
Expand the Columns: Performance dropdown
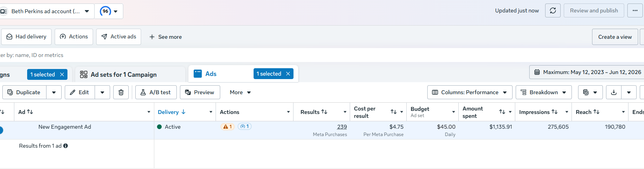pos(470,92)
